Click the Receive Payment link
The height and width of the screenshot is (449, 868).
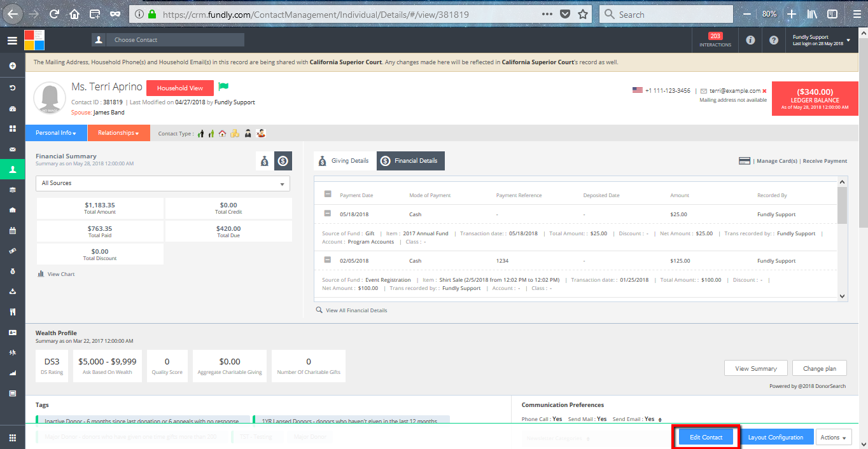pyautogui.click(x=825, y=161)
